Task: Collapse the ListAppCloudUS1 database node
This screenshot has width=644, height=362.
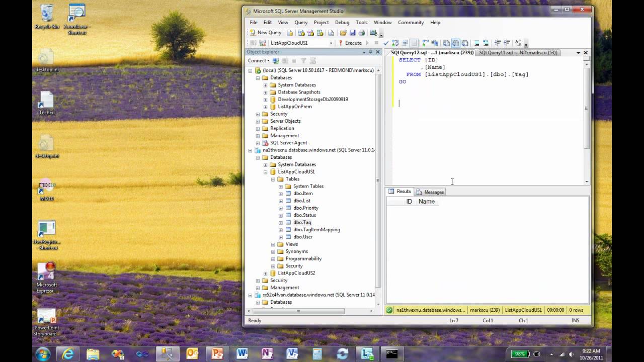Action: 265,172
